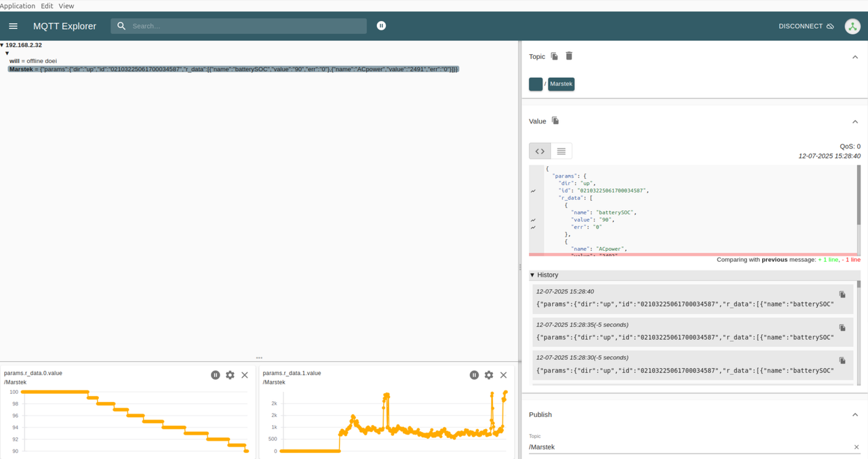Open the green connection avatar icon

852,26
